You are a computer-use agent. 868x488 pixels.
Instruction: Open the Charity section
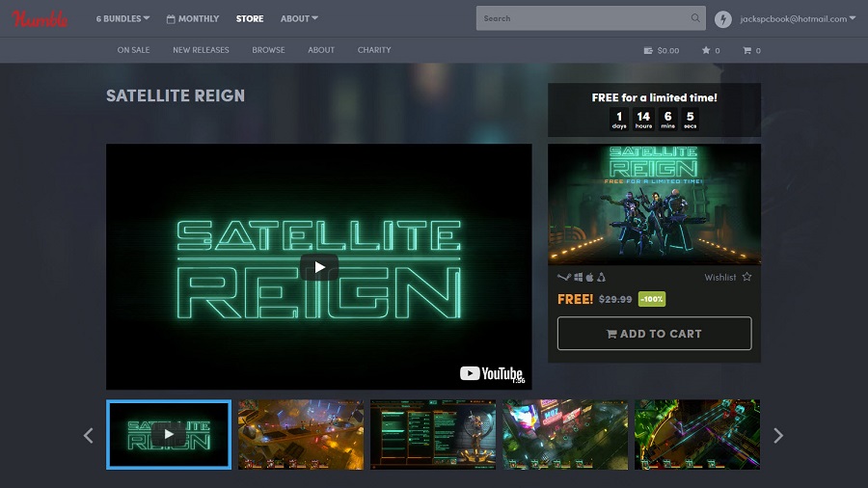tap(374, 50)
